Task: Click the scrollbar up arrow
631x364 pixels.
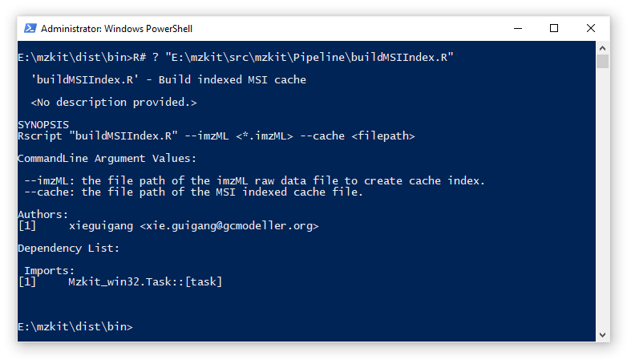Action: [603, 47]
